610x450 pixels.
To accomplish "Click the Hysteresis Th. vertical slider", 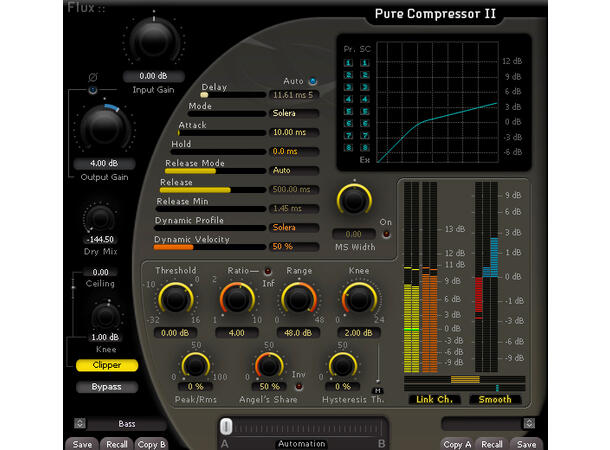I will tap(378, 364).
